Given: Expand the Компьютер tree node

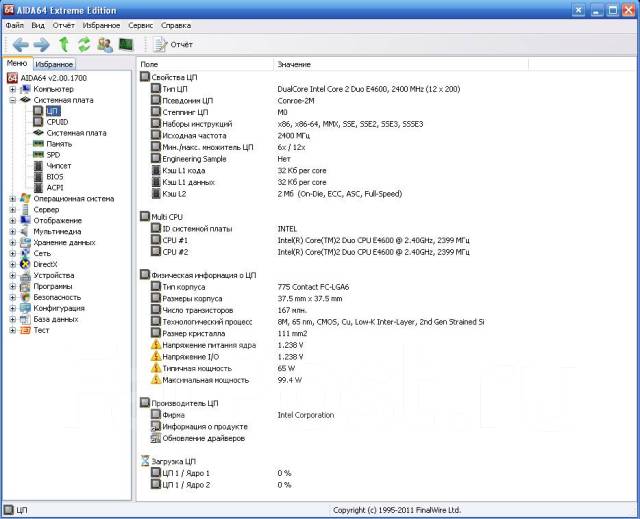Looking at the screenshot, I should coord(13,89).
